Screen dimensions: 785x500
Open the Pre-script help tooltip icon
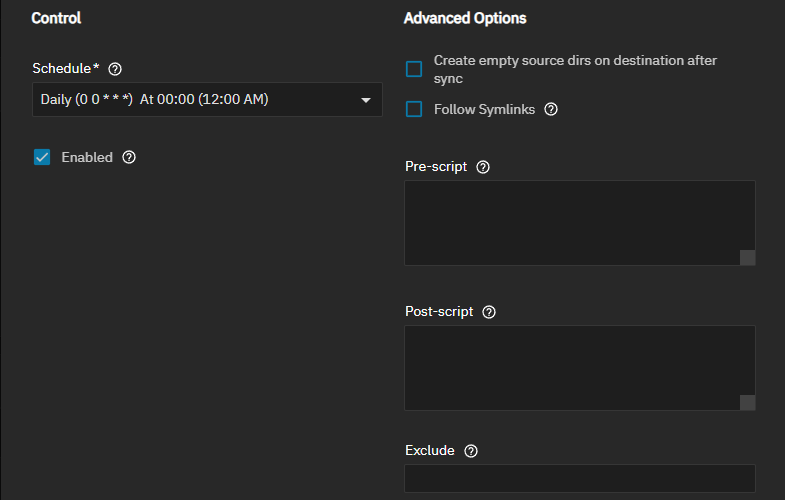(x=483, y=167)
